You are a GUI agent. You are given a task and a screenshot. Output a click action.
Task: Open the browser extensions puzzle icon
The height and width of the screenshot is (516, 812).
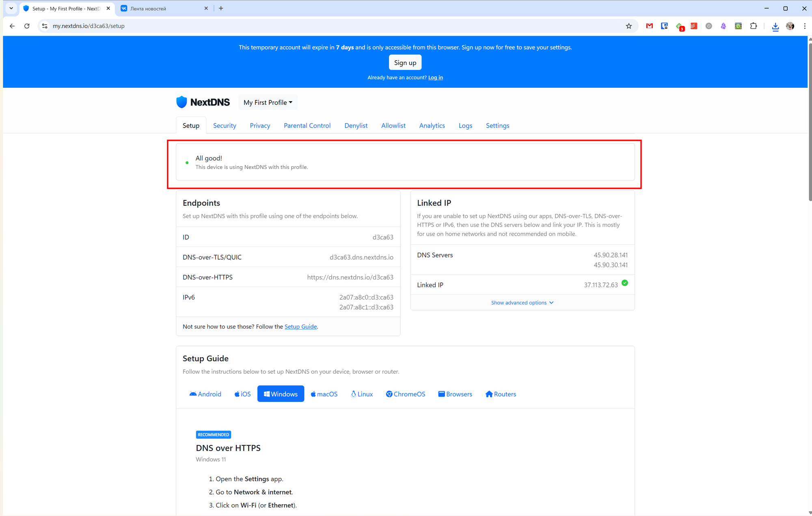754,26
